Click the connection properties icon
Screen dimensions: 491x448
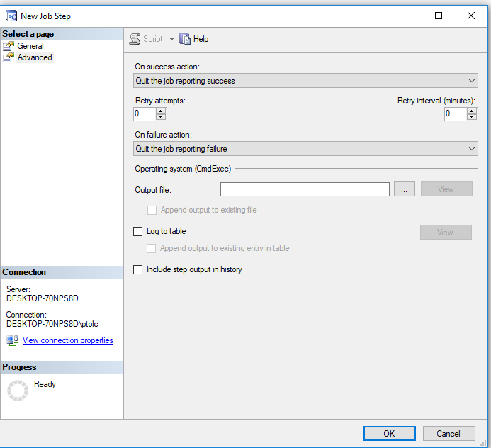pyautogui.click(x=12, y=340)
